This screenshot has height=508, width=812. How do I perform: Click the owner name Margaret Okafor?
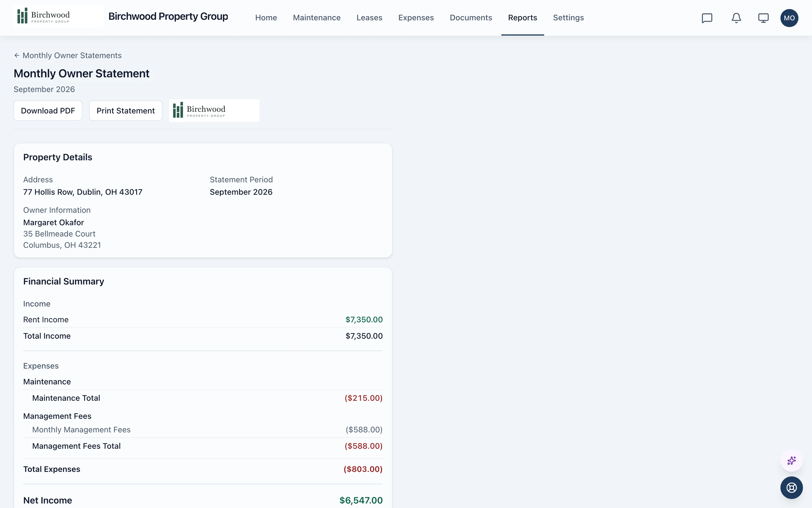(54, 222)
